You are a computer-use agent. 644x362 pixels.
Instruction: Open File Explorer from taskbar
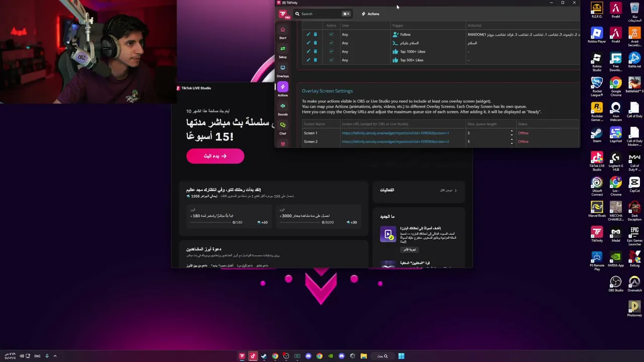click(363, 356)
